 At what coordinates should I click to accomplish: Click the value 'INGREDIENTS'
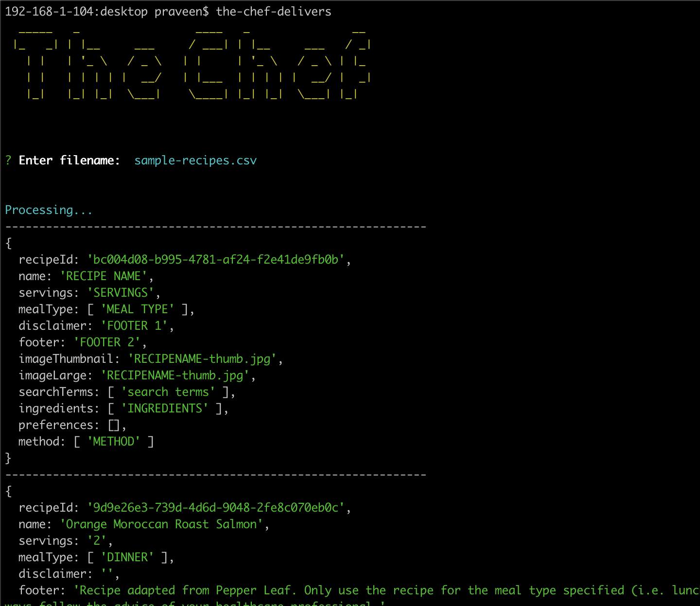pos(165,409)
